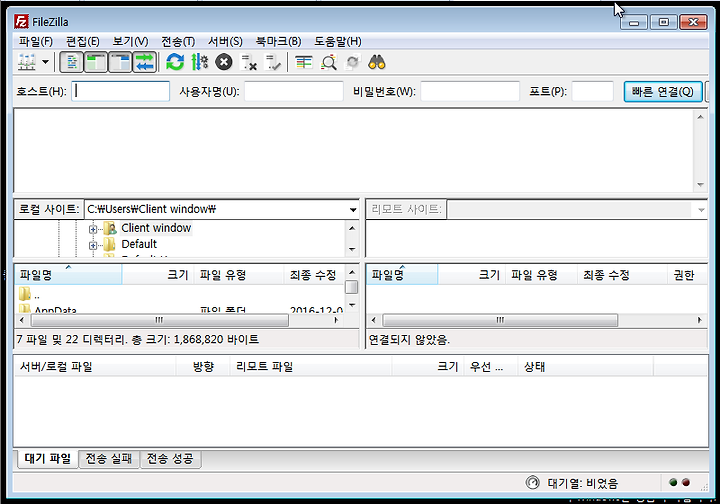
Task: Open 북마크(B) menu
Action: pyautogui.click(x=278, y=42)
